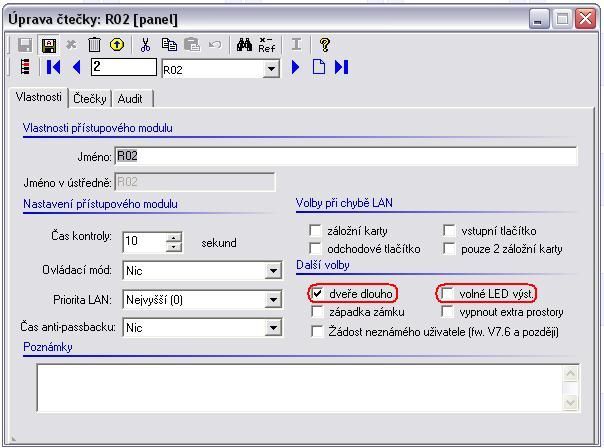The height and width of the screenshot is (448, 604).
Task: Uncheck the 'dveře dlouho' checkbox
Action: (x=317, y=294)
